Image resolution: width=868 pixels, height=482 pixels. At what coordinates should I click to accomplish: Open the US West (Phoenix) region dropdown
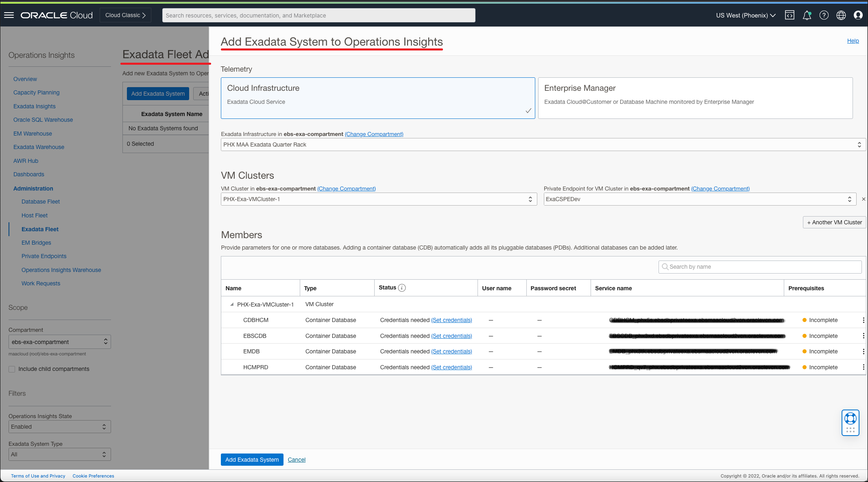point(746,15)
